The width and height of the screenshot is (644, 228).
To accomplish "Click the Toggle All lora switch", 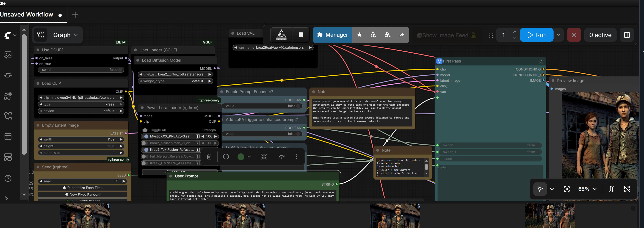I will 145,130.
